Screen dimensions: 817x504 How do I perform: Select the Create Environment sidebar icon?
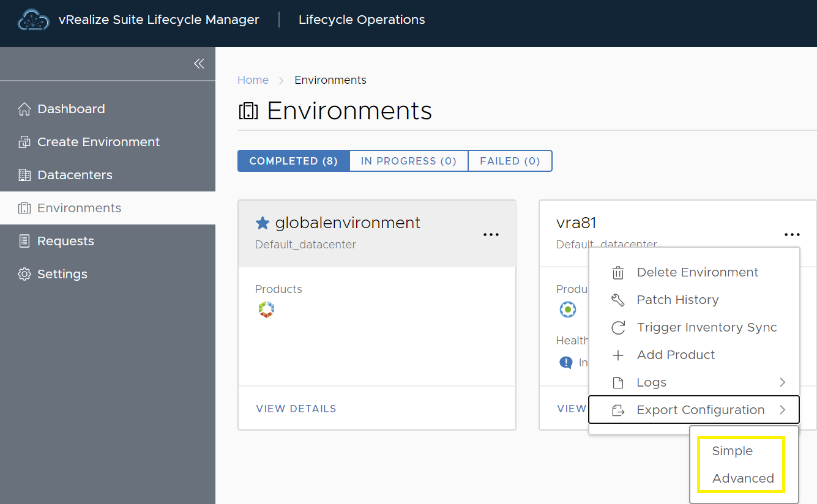click(24, 141)
